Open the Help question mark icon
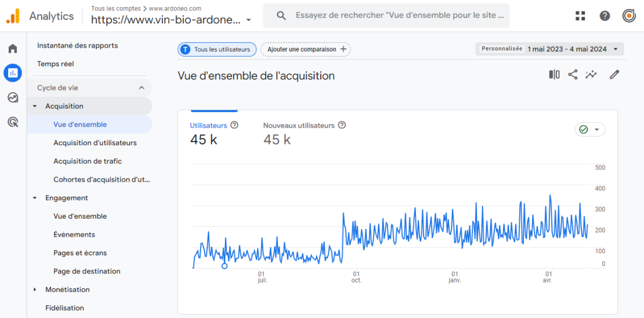644x318 pixels. 605,16
